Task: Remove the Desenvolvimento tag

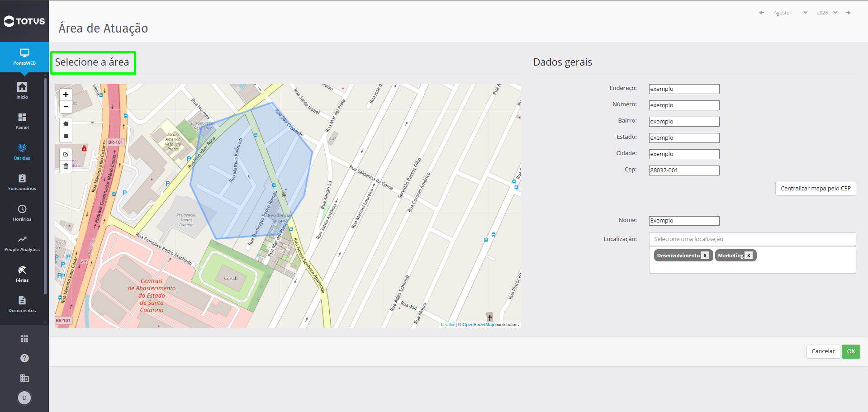Action: click(x=705, y=256)
